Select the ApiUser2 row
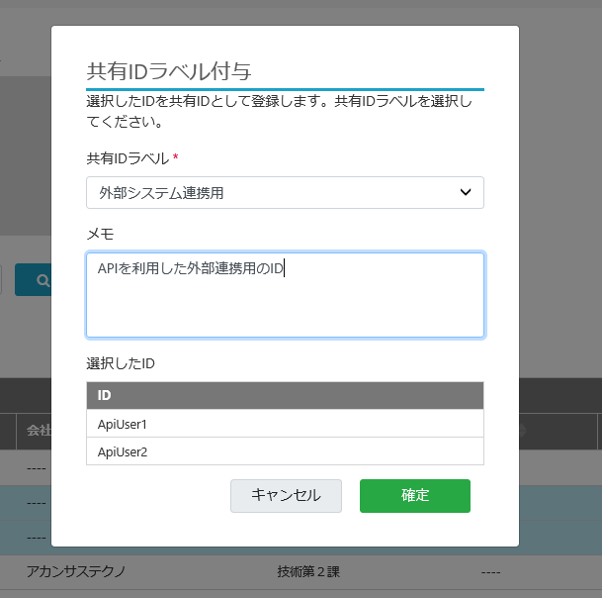Screen dimensions: 602x598 point(284,452)
